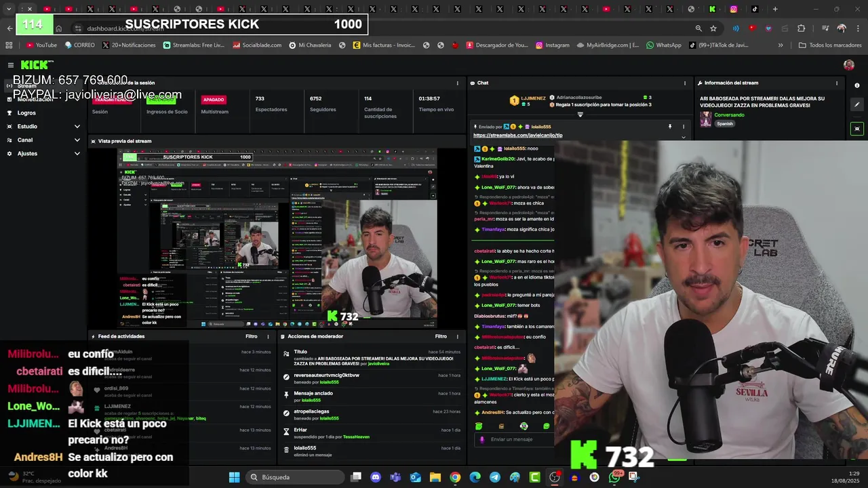Click the Spanish language tag
The image size is (868, 488).
pyautogui.click(x=725, y=124)
